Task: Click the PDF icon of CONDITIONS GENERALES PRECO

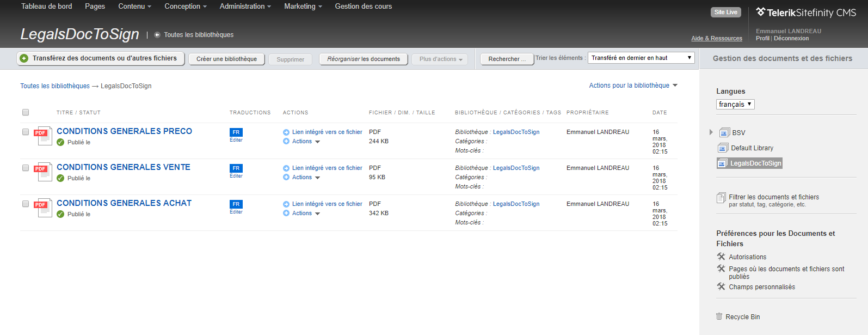Action: tap(42, 136)
